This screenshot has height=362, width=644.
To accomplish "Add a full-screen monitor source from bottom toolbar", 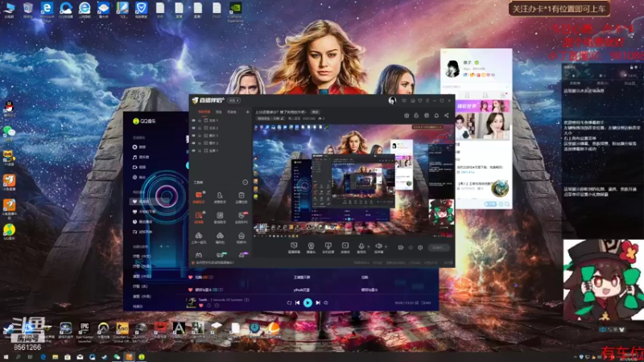I will coord(328,247).
